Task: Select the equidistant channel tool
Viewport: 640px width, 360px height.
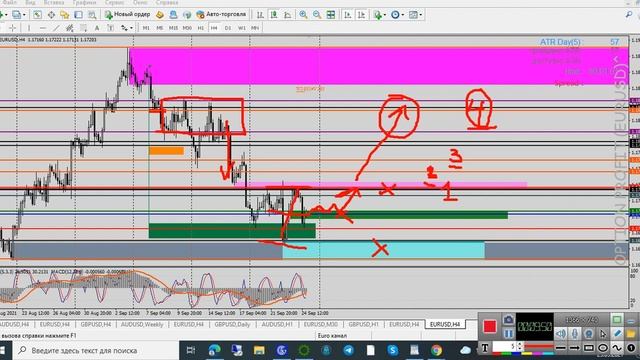Action: click(x=70, y=28)
